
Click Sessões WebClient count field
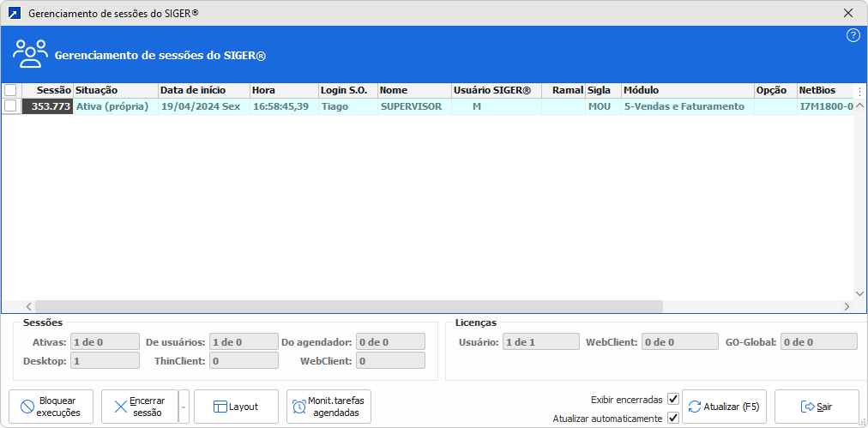(x=390, y=360)
